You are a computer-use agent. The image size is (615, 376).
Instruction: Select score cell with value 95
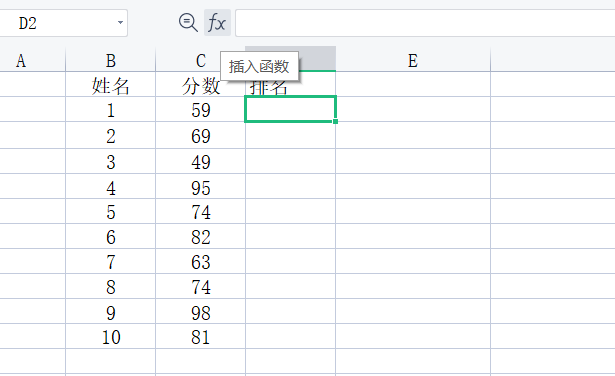coord(200,186)
